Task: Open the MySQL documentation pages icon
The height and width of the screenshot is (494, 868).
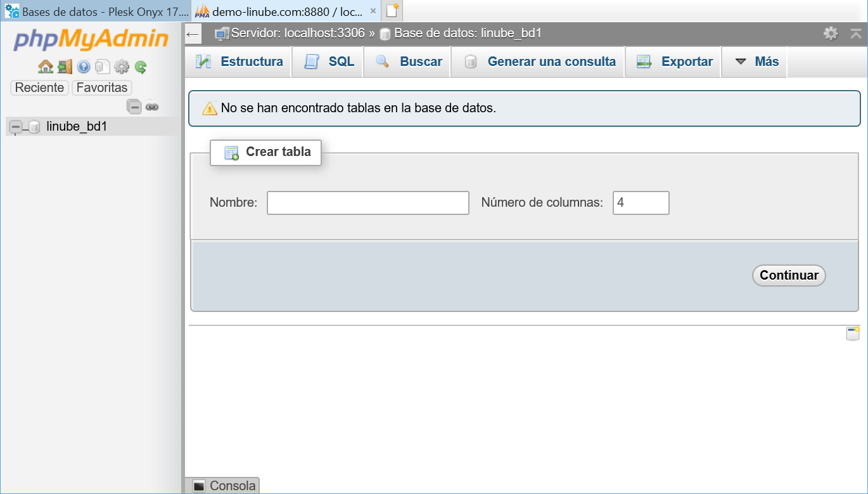Action: tap(103, 67)
